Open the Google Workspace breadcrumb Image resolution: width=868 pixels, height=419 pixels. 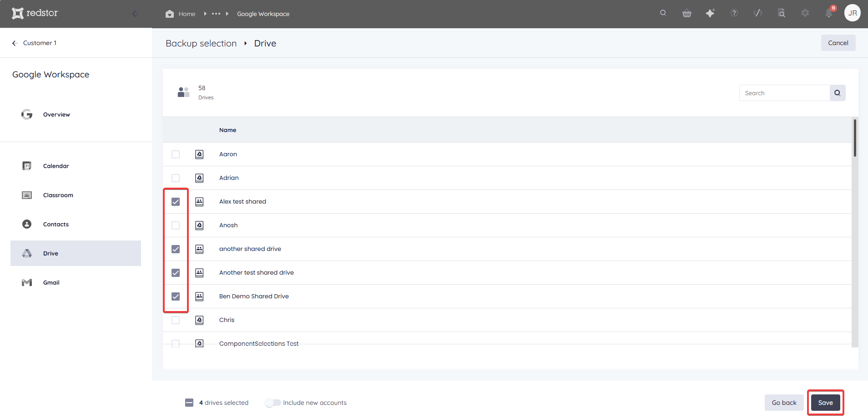(x=263, y=14)
